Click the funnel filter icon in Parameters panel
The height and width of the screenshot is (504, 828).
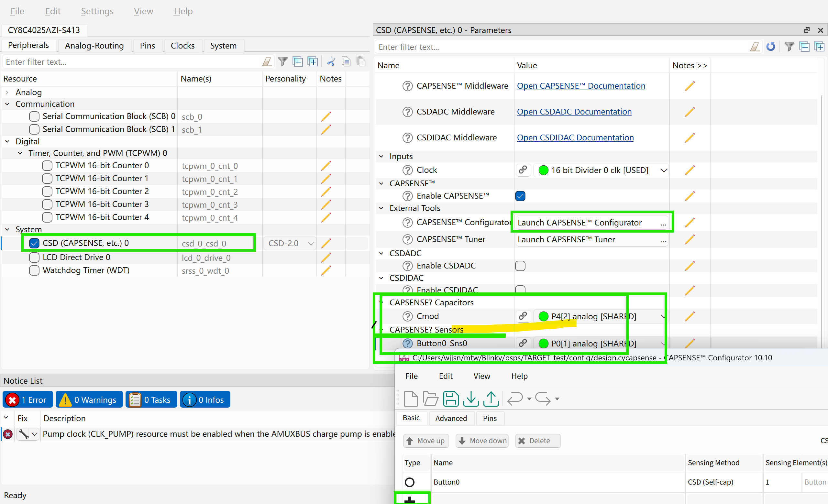(x=789, y=47)
